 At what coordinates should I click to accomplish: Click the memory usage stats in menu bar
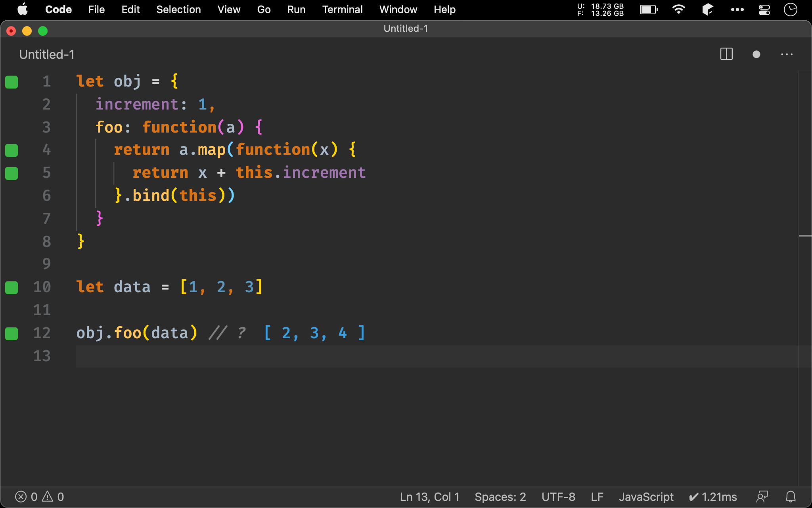click(x=600, y=10)
